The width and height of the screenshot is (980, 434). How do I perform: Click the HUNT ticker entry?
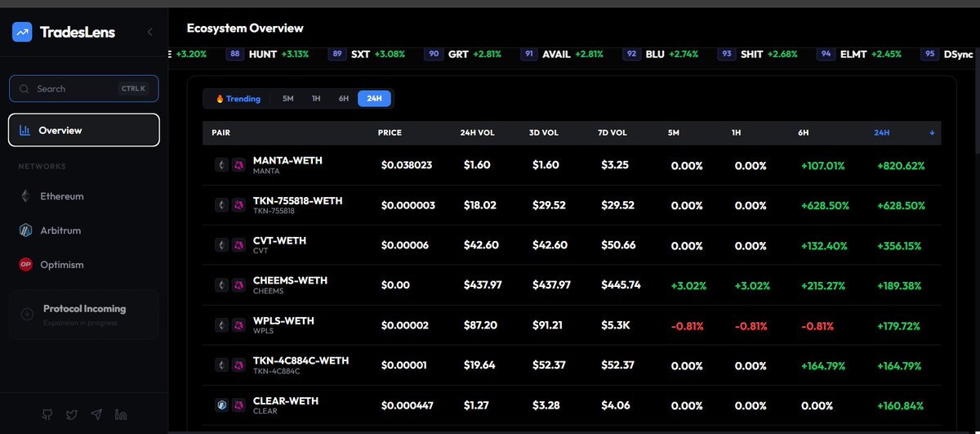pos(268,54)
